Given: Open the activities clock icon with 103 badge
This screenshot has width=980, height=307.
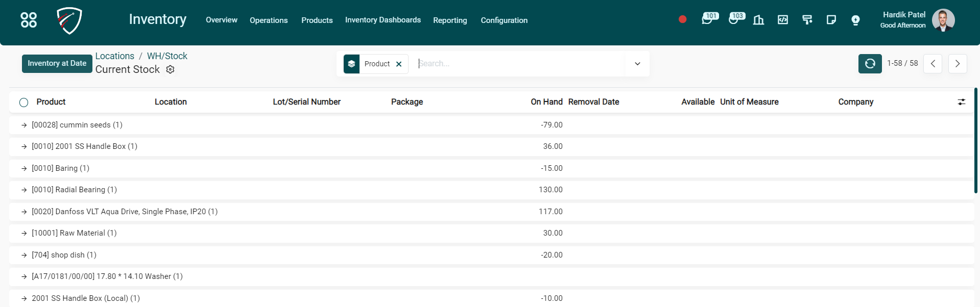Looking at the screenshot, I should 734,20.
